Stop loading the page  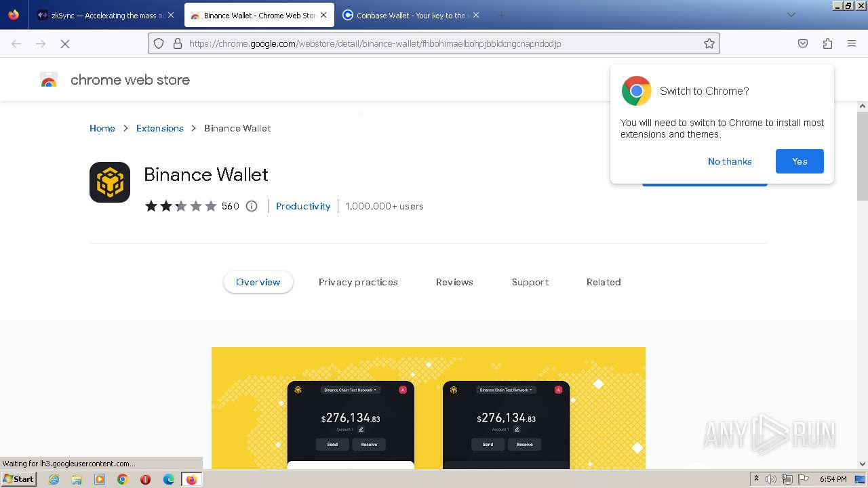65,43
